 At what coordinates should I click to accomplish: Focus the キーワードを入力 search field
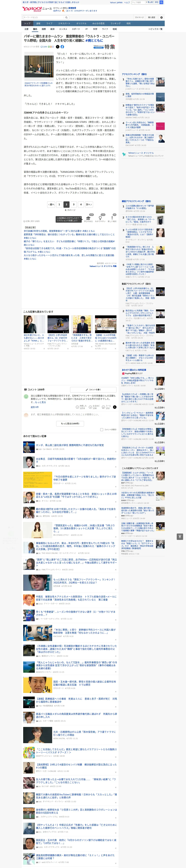pyautogui.click(x=44, y=18)
